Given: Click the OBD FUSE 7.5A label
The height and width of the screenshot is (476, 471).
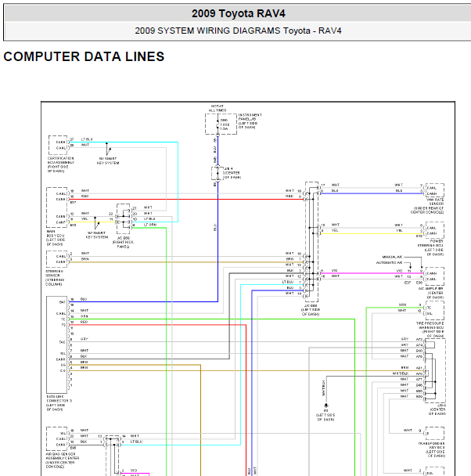Looking at the screenshot, I should coord(225,124).
